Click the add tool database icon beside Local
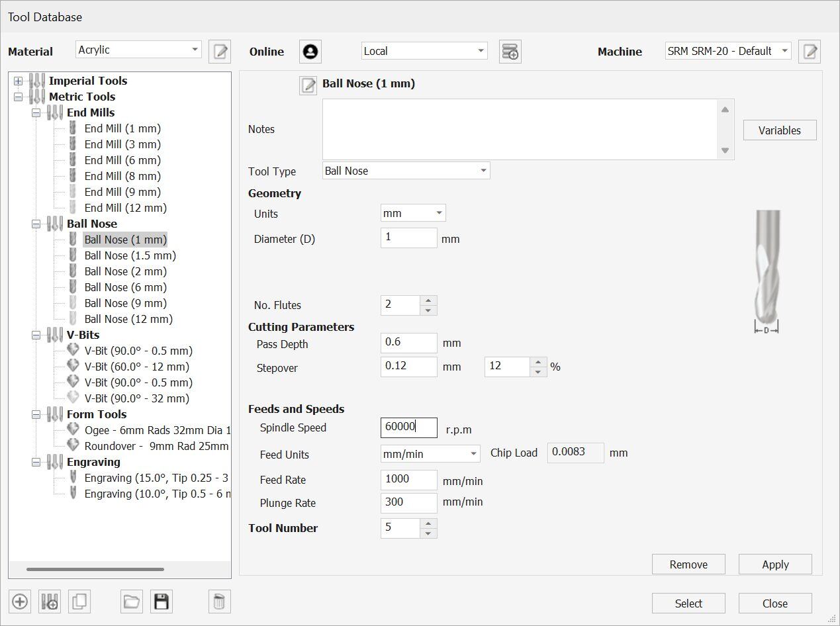This screenshot has width=840, height=626. (510, 52)
